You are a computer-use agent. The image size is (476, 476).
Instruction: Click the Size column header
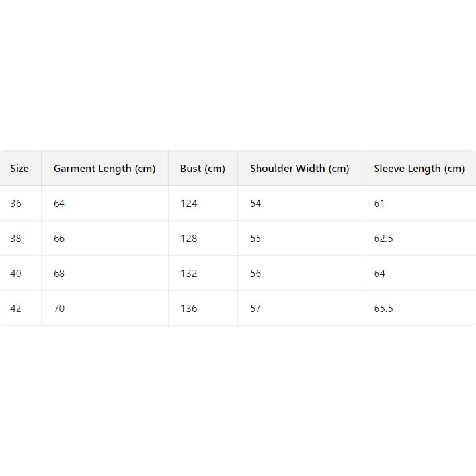point(19,169)
